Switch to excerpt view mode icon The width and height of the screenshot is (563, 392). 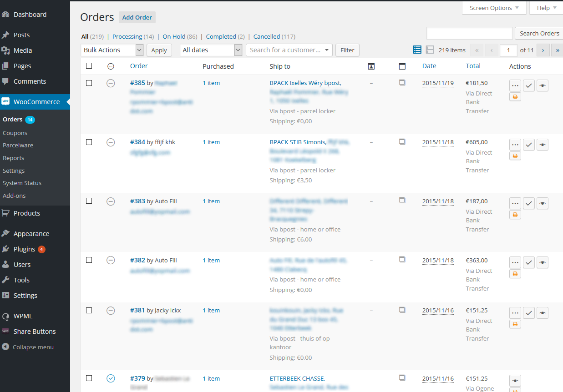click(430, 50)
